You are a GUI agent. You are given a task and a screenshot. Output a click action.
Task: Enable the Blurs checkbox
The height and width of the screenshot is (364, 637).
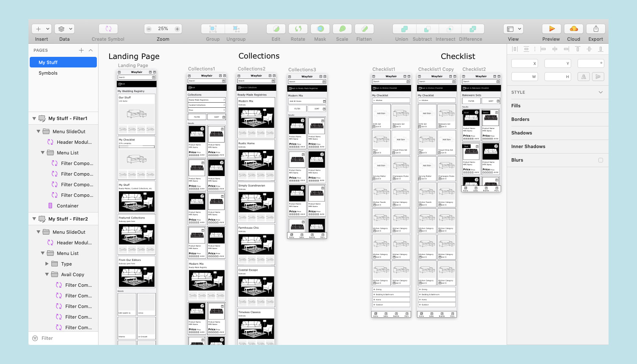point(600,160)
